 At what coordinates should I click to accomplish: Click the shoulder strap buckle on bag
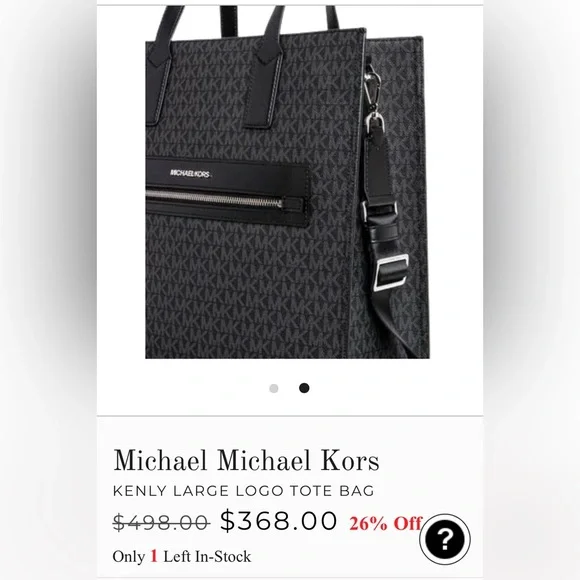click(391, 272)
